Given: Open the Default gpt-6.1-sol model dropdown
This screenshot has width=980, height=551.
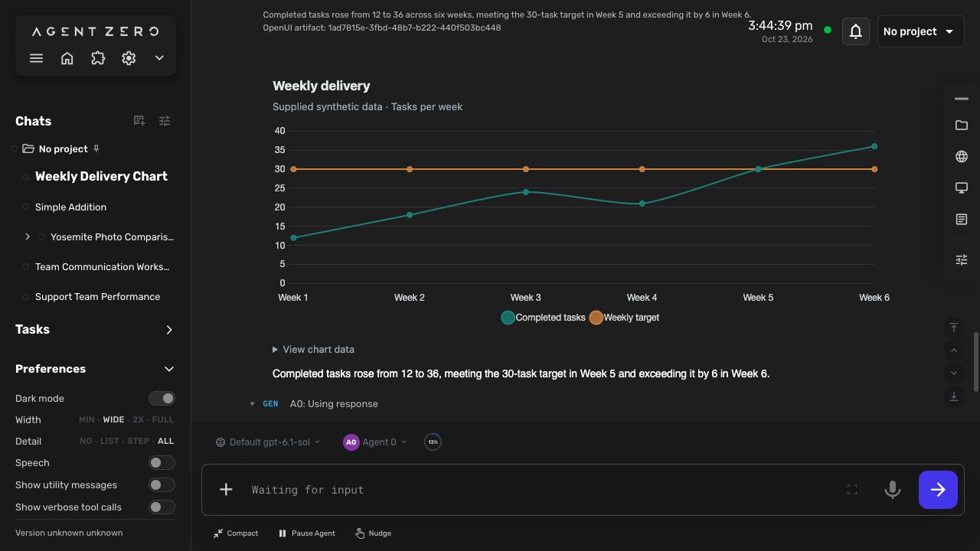Looking at the screenshot, I should [268, 442].
